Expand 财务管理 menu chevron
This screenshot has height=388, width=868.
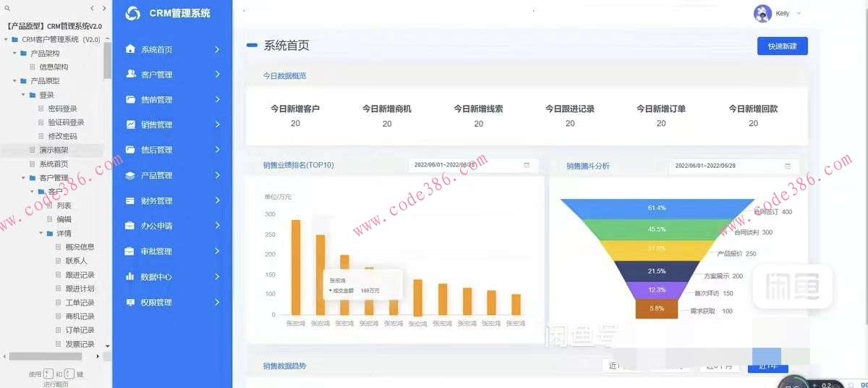pos(217,201)
